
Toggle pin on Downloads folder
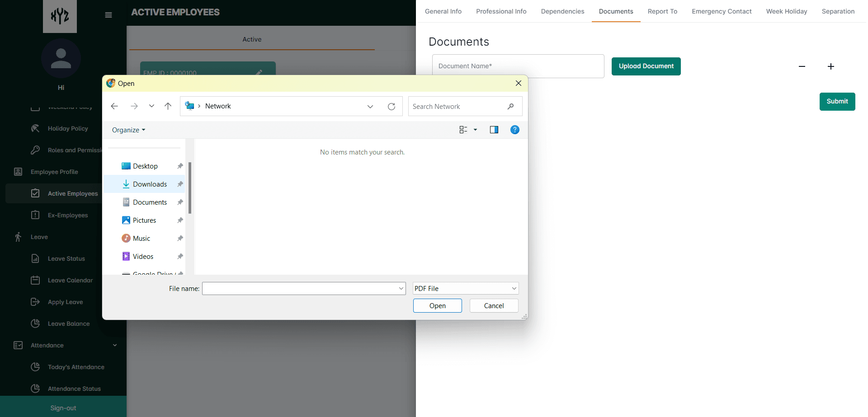point(180,184)
